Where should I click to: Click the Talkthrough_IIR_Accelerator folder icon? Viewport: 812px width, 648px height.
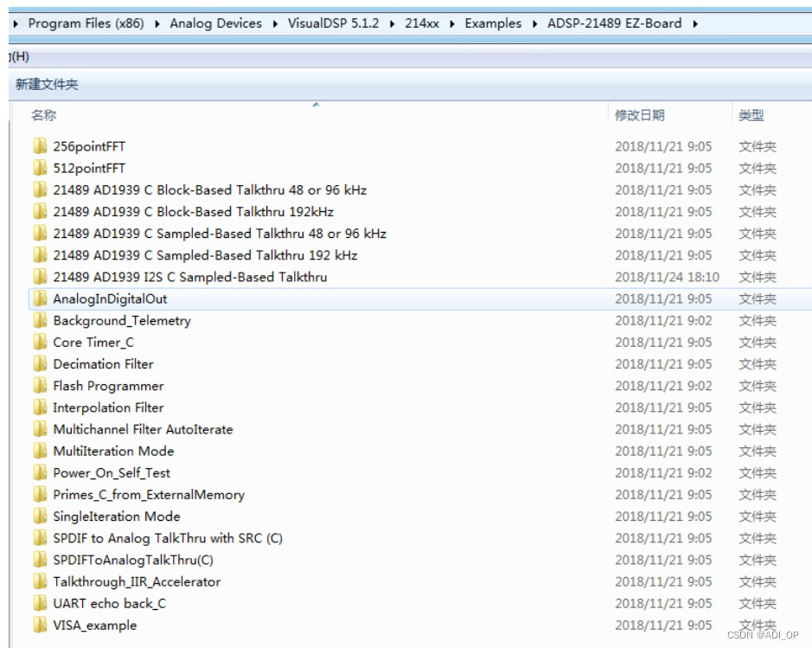[40, 581]
